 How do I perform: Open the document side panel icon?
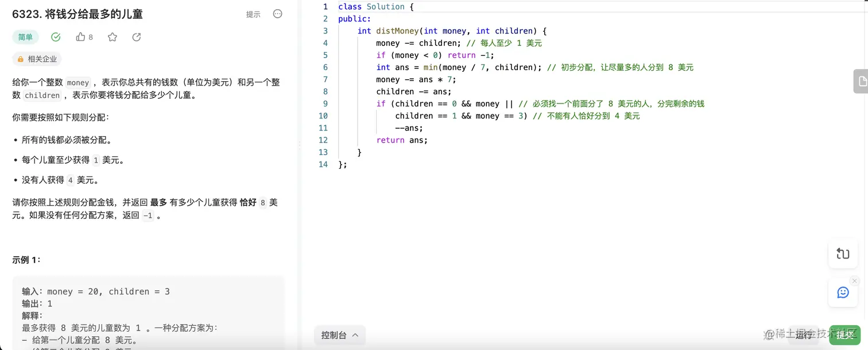(x=861, y=82)
